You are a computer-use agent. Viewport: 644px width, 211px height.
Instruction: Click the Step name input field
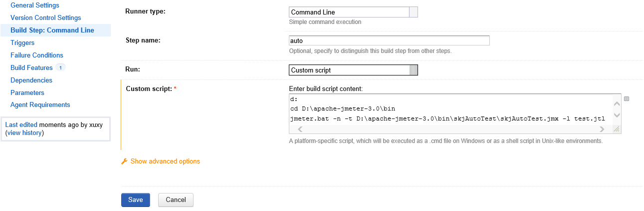pyautogui.click(x=389, y=41)
